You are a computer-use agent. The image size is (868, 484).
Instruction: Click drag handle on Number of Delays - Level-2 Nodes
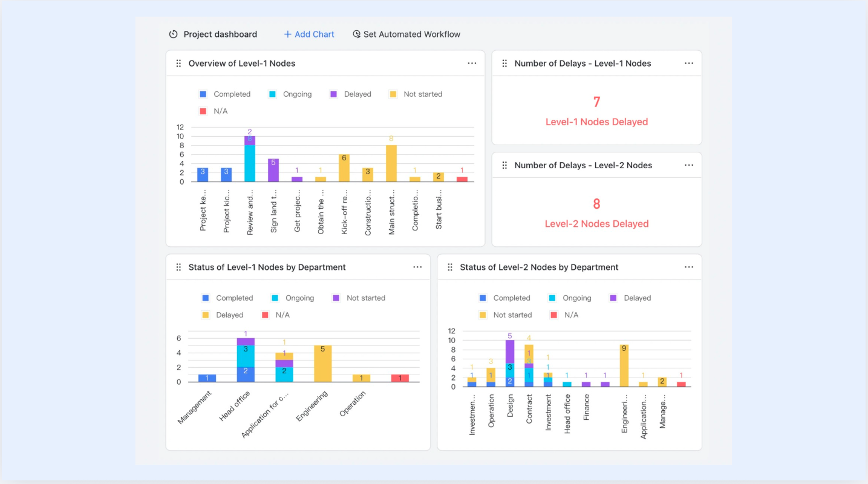point(504,165)
